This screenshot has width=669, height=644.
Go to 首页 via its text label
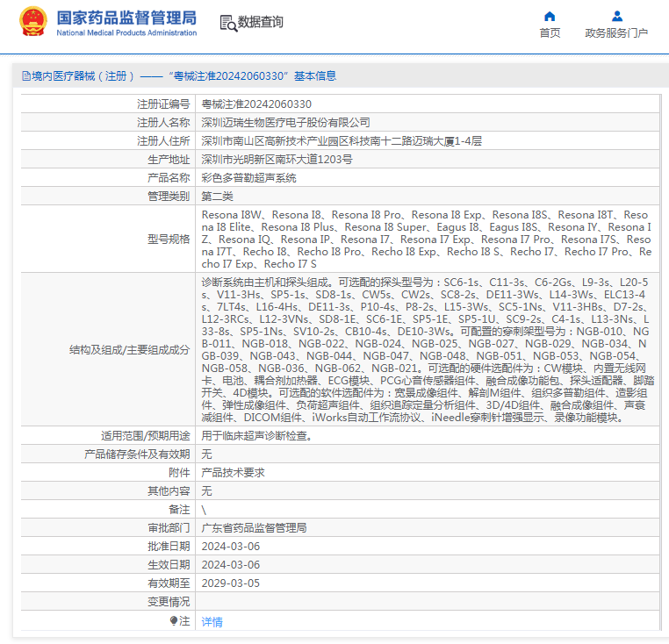point(550,33)
